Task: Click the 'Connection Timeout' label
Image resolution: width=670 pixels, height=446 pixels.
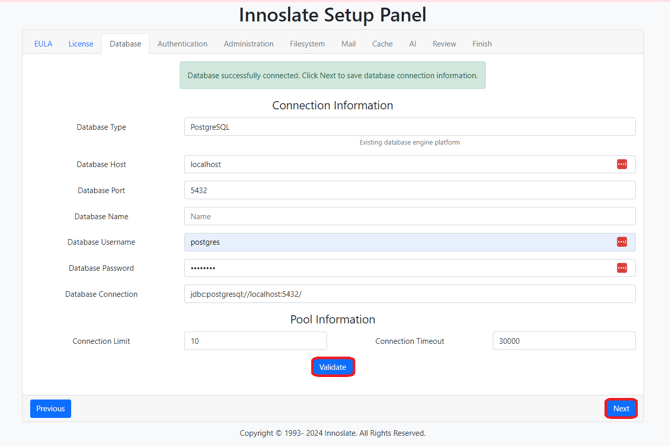Action: pyautogui.click(x=410, y=341)
